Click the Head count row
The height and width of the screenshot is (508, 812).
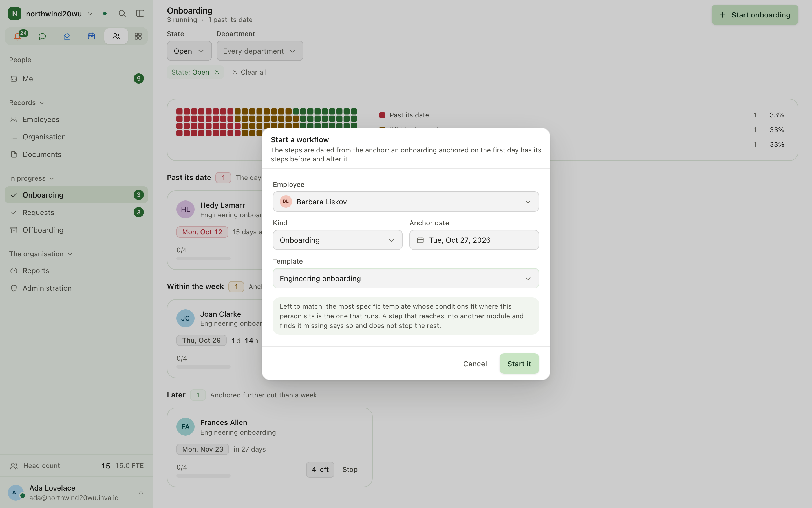[76, 466]
